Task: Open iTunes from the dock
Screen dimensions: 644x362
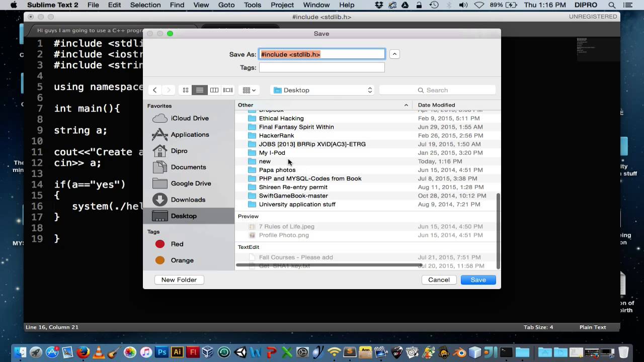Action: pos(146,352)
